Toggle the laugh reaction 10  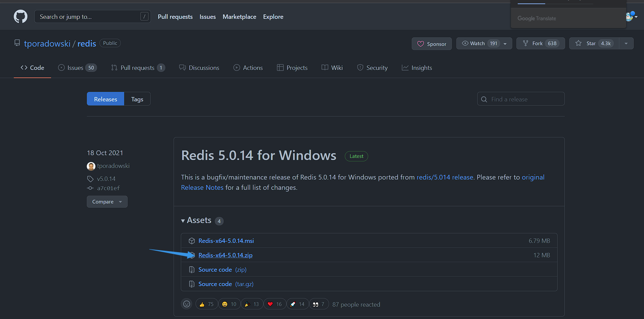[x=229, y=304]
